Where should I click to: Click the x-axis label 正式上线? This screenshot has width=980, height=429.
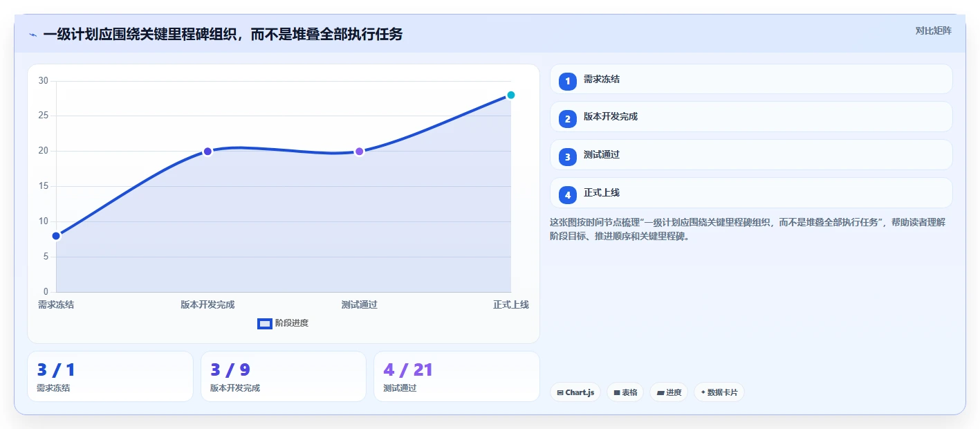click(511, 304)
